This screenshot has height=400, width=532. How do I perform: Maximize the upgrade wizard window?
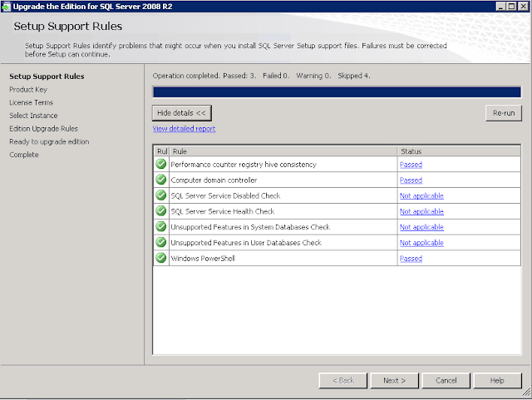coord(512,7)
